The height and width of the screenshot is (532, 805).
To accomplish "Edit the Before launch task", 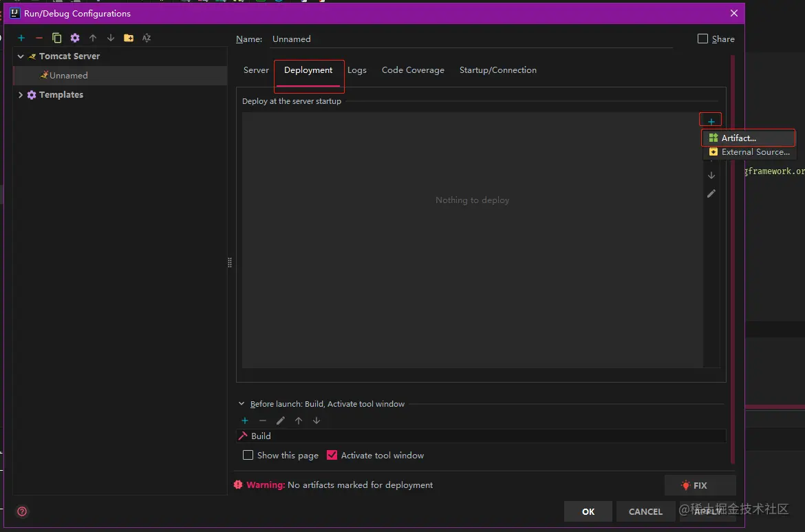I will click(281, 421).
